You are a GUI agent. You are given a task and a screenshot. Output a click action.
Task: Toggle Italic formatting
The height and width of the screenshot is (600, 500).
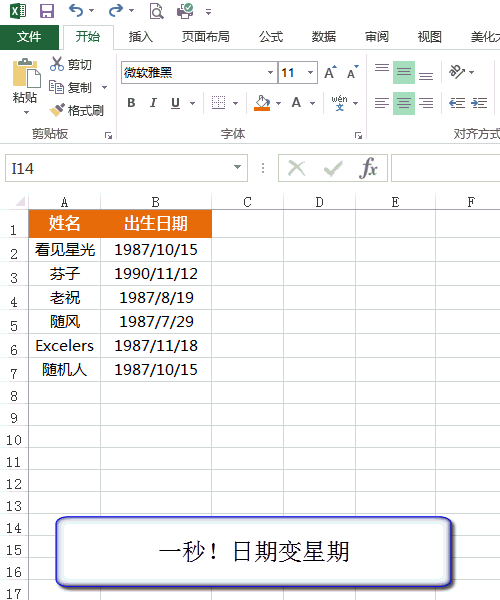click(x=153, y=103)
